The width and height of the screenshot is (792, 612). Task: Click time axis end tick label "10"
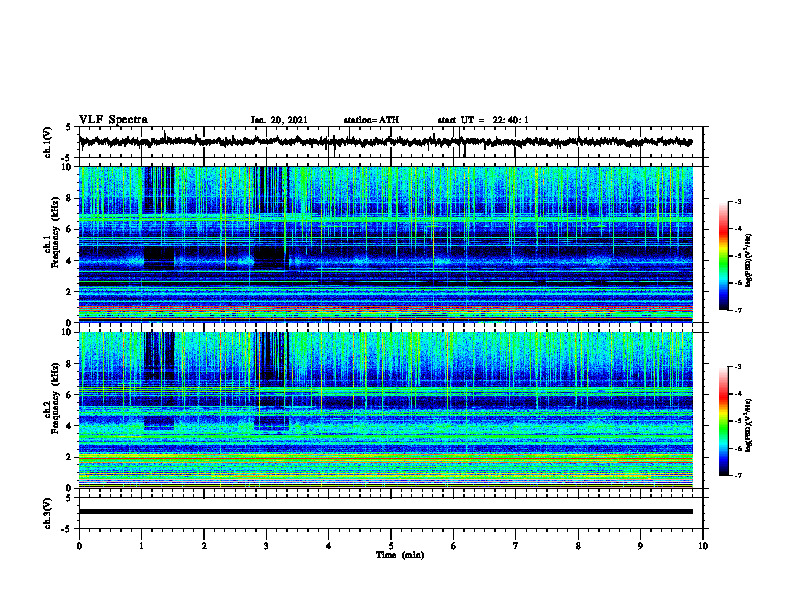coord(703,546)
